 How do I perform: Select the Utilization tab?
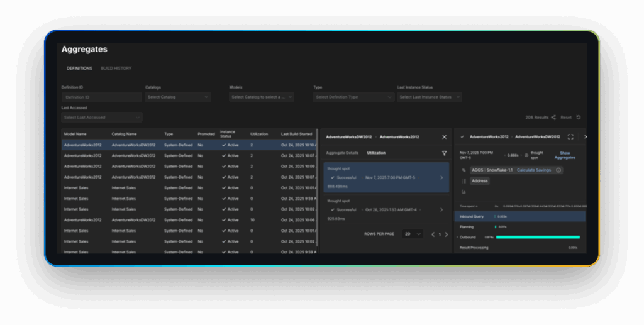[x=376, y=153]
